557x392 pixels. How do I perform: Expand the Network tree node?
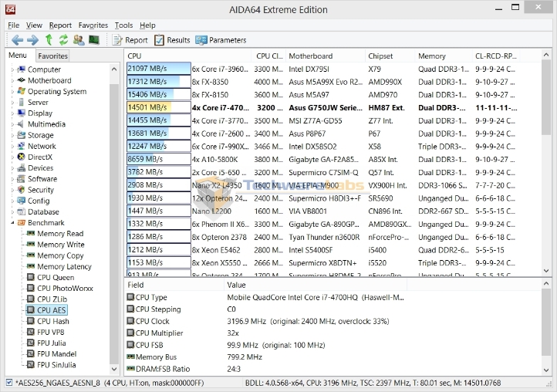click(12, 146)
